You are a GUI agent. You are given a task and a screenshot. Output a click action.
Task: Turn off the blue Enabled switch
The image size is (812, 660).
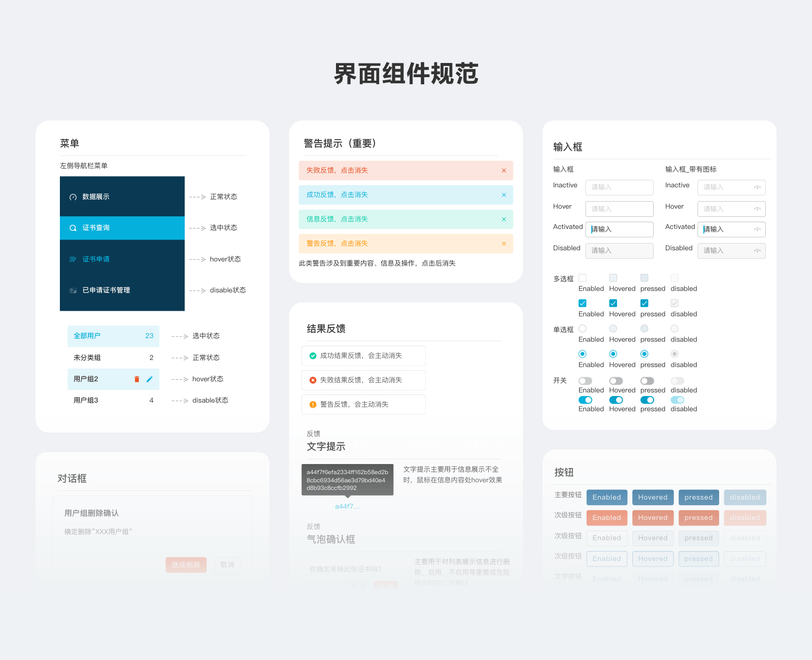coord(585,400)
